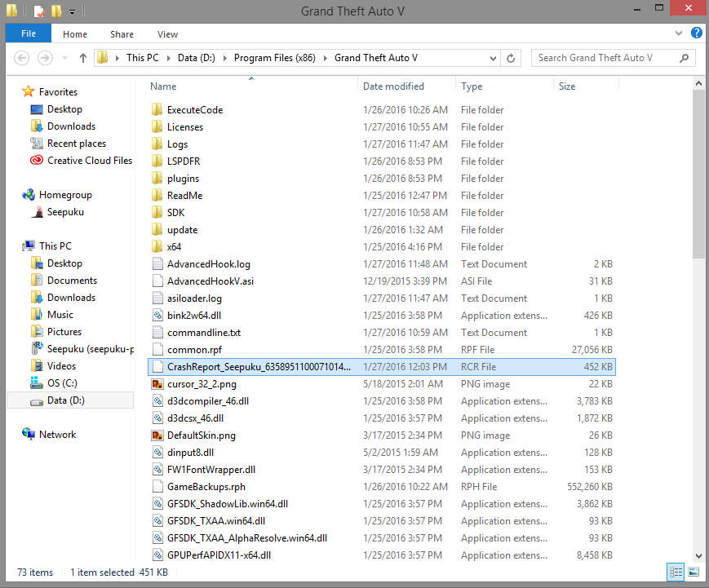The height and width of the screenshot is (588, 709).
Task: Navigate up one folder level
Action: coord(82,59)
